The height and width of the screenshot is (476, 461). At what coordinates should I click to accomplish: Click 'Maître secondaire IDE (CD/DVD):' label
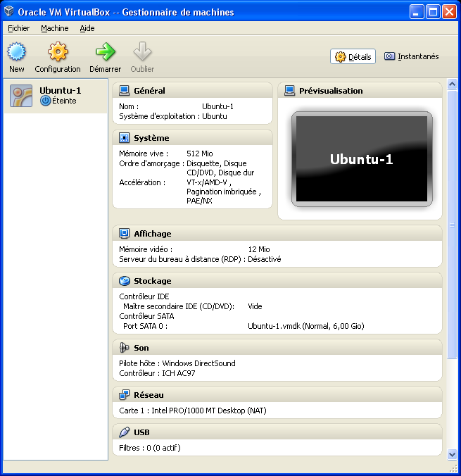click(179, 306)
